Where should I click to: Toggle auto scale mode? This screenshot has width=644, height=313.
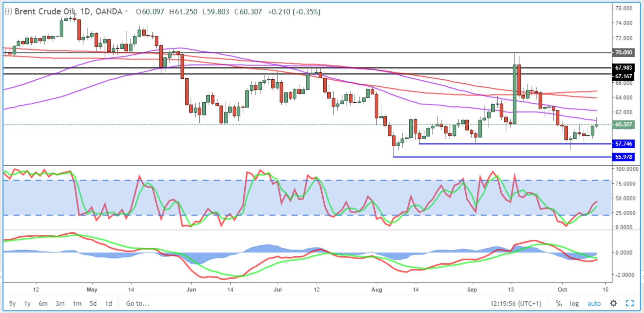(594, 304)
